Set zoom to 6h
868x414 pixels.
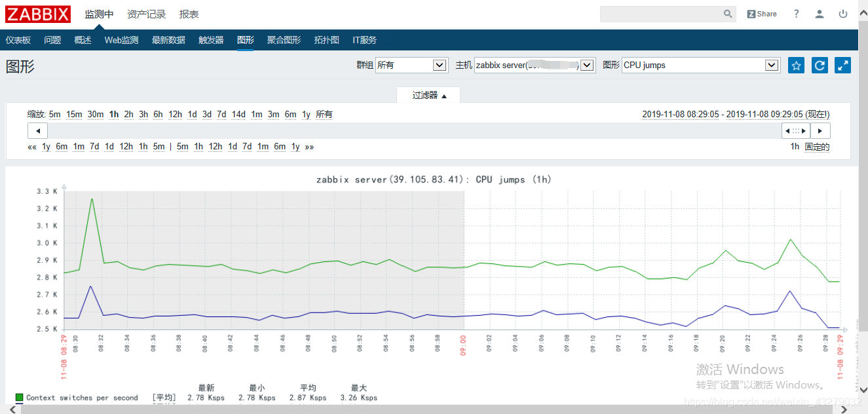coord(158,115)
